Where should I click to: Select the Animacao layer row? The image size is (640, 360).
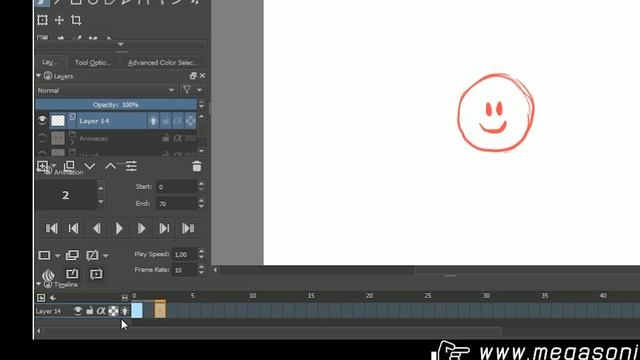coord(116,139)
